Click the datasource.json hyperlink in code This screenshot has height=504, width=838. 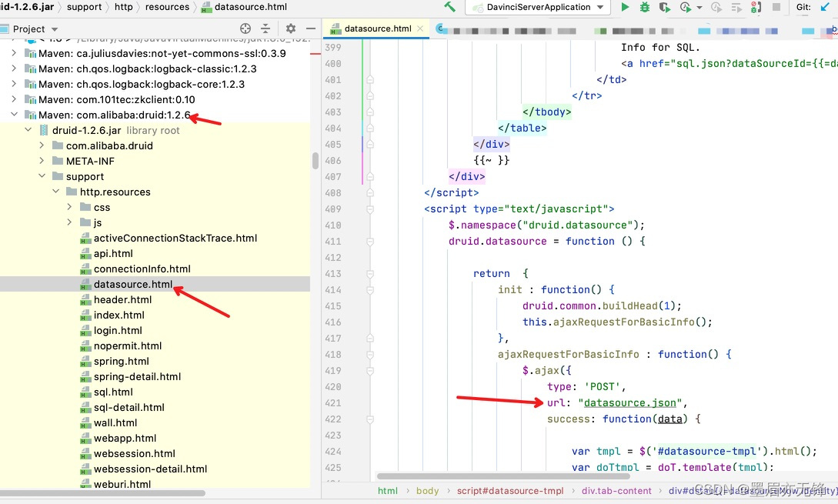[629, 402]
